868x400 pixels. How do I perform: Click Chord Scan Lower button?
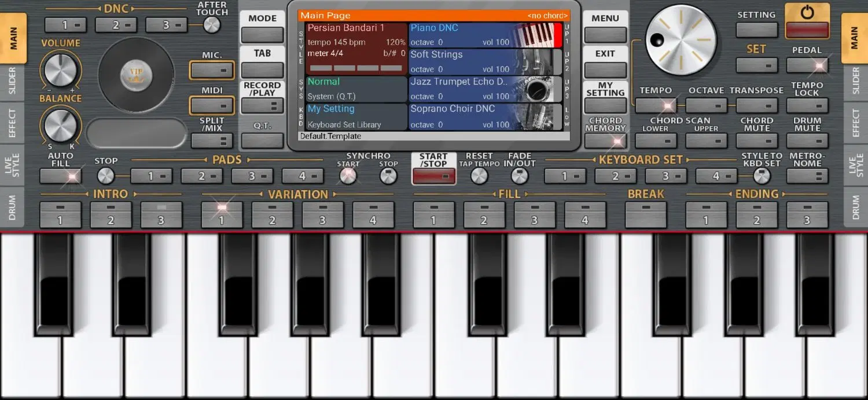coord(656,140)
